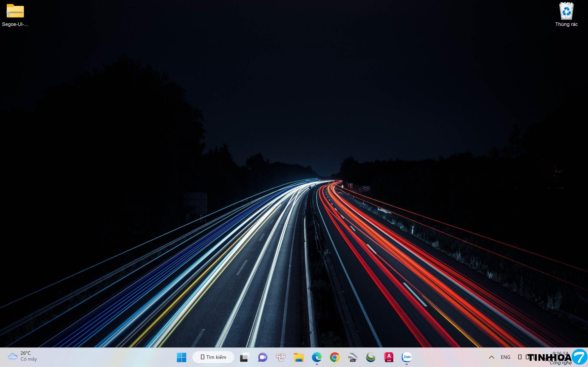Launch AutoCAD from the taskbar

[x=389, y=357]
